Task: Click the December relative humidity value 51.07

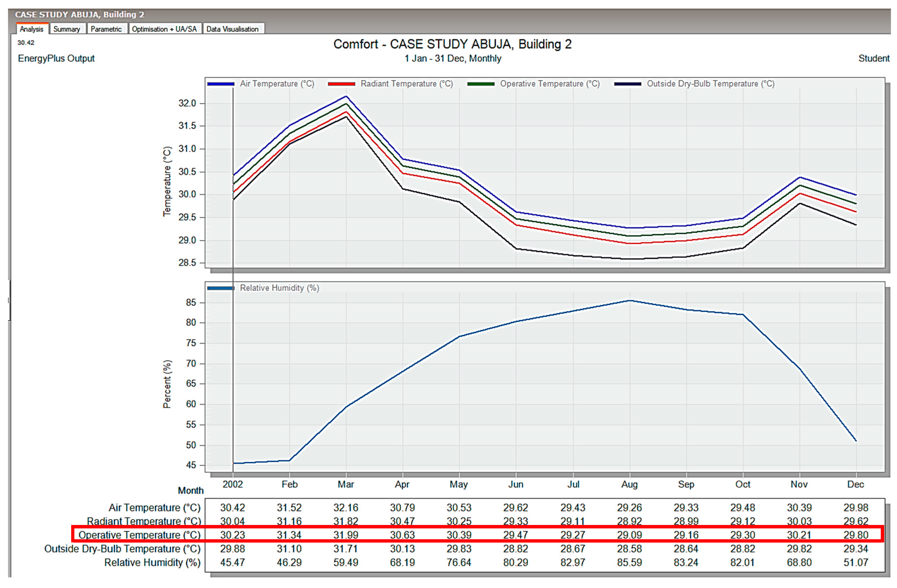Action: (x=856, y=563)
